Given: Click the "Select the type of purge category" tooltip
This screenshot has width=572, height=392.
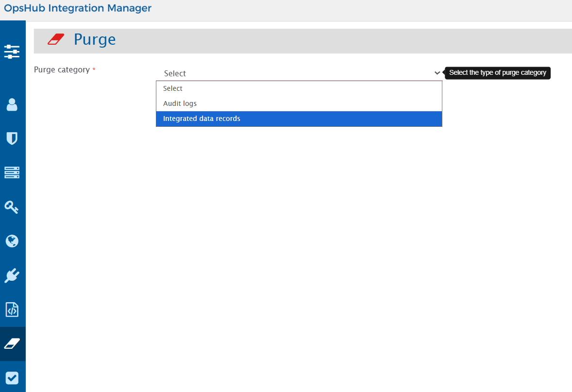Looking at the screenshot, I should tap(498, 73).
